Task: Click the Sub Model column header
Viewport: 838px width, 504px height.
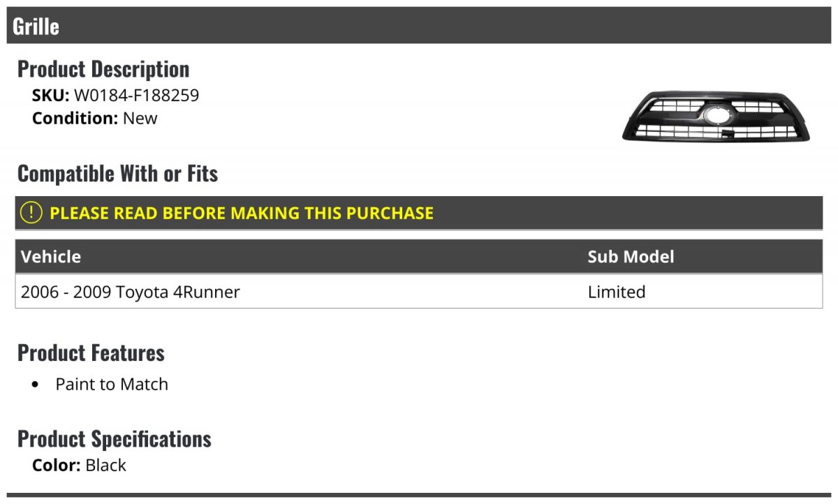Action: [631, 256]
